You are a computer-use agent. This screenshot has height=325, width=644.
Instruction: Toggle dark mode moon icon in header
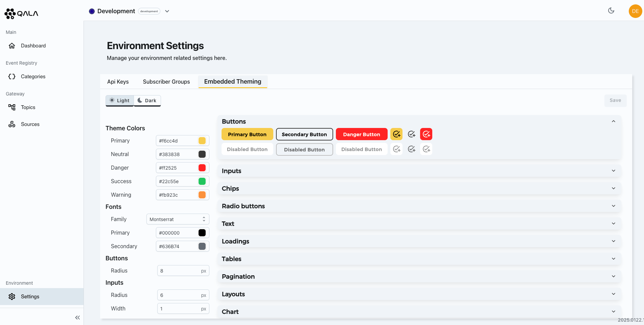point(611,11)
